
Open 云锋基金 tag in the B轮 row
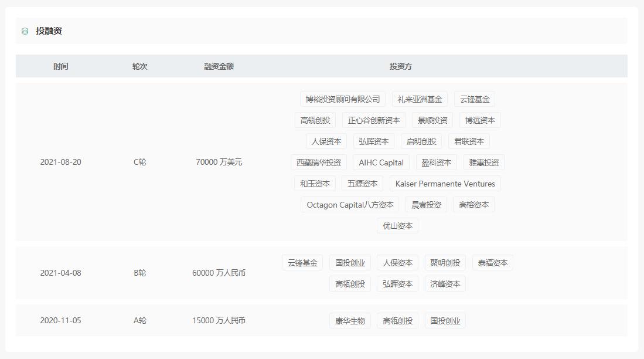303,263
